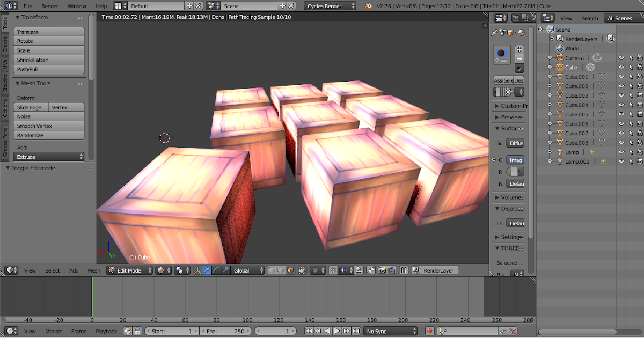This screenshot has width=644, height=338.
Task: Pause the viewport render preview
Action: point(404,270)
